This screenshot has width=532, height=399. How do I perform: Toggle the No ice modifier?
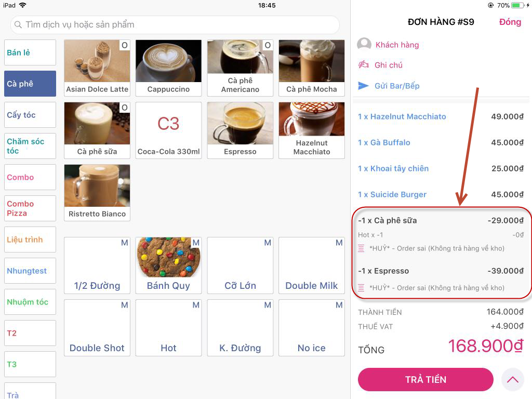coord(312,328)
